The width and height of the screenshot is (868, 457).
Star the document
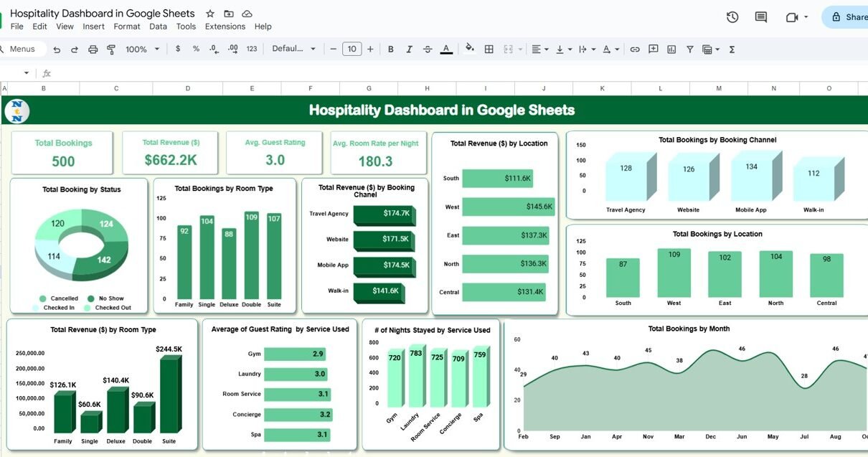[210, 14]
